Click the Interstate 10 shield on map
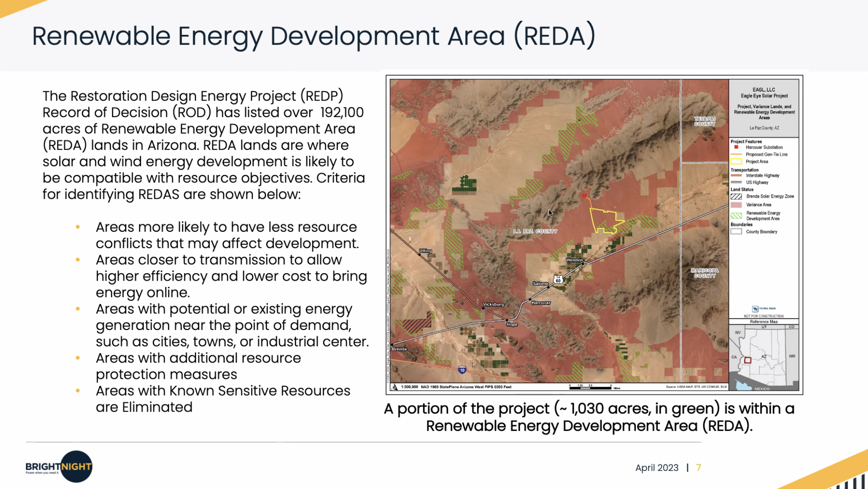This screenshot has height=489, width=868. click(462, 370)
